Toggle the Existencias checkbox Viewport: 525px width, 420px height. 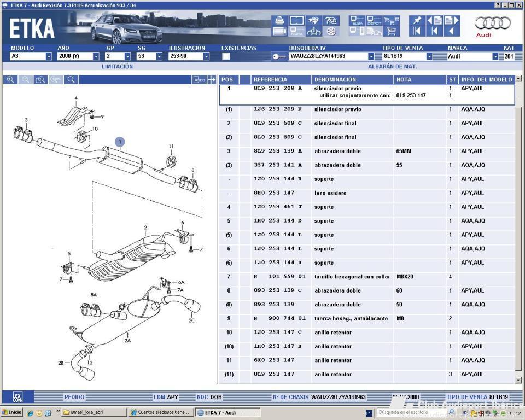(226, 56)
